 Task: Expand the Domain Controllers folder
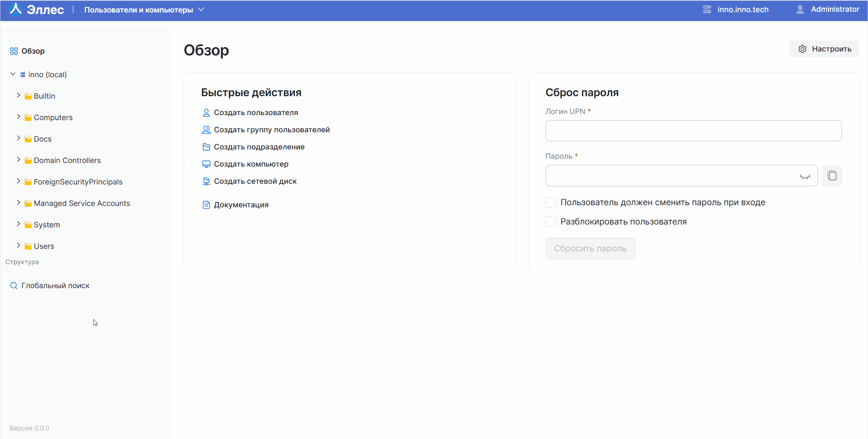(18, 160)
